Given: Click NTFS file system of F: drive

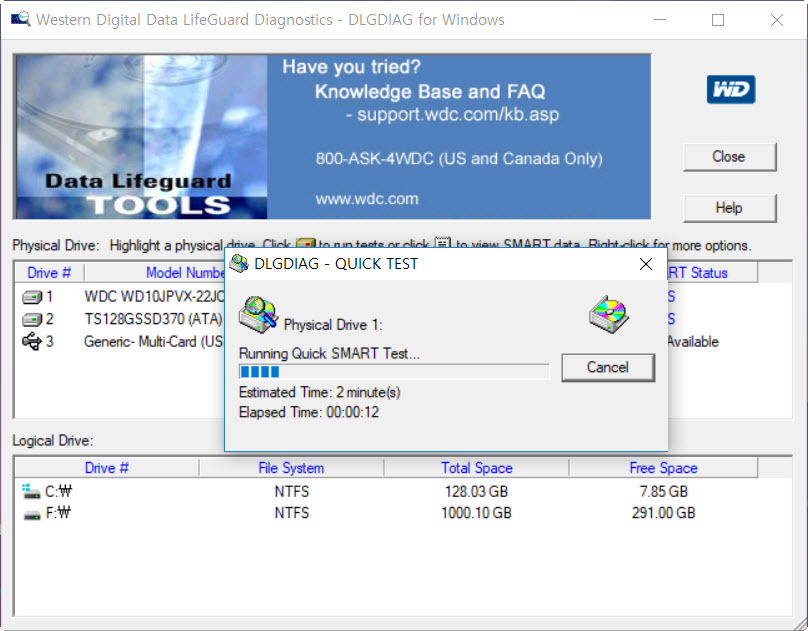Looking at the screenshot, I should coord(292,513).
